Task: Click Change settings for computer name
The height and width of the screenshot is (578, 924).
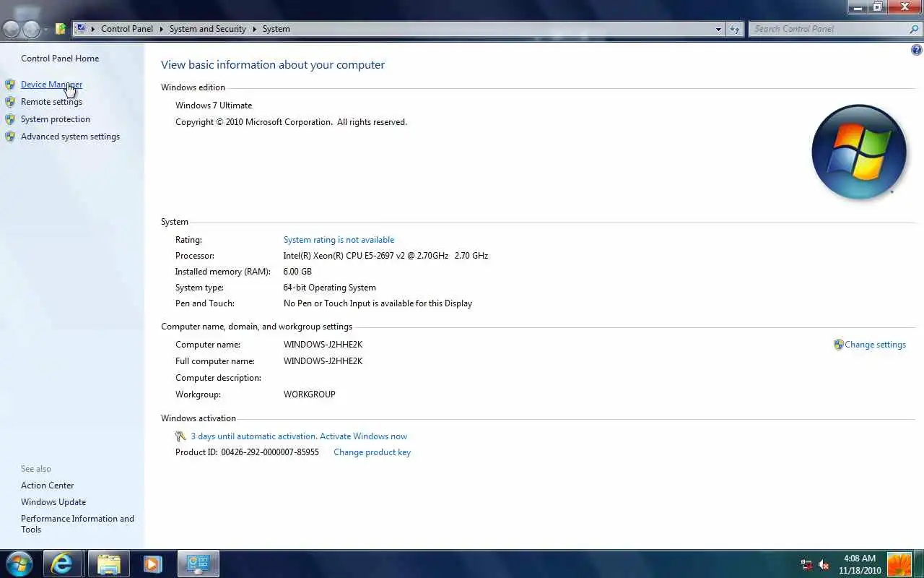Action: coord(875,345)
